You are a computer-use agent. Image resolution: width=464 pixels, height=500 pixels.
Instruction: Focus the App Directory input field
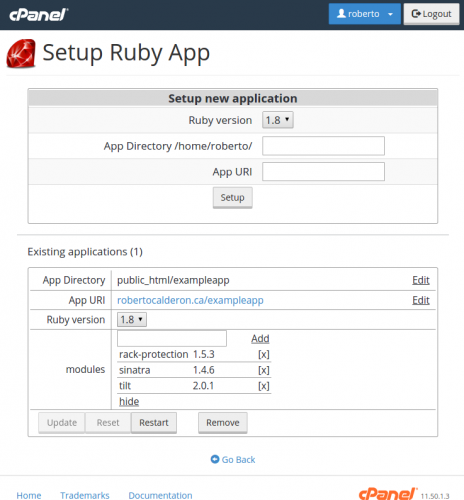tap(323, 146)
